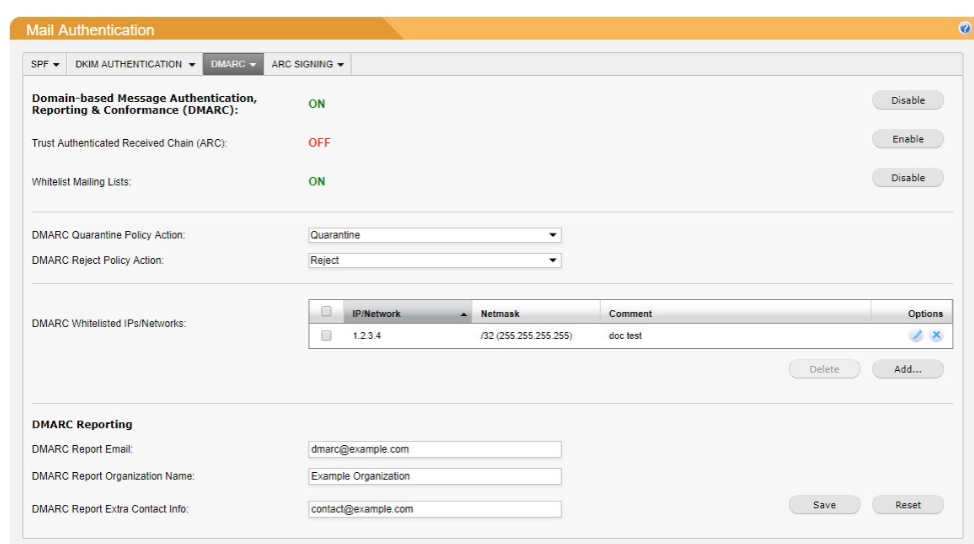Click the help icon in title bar
The height and width of the screenshot is (544, 974).
click(x=966, y=30)
